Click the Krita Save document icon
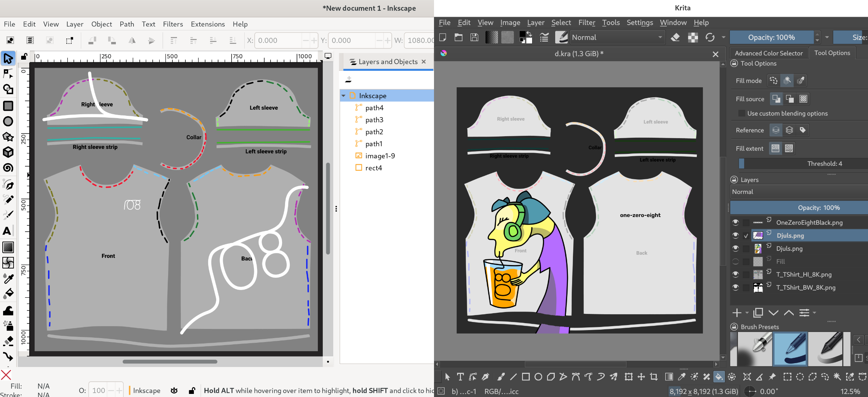This screenshot has height=397, width=868. [x=474, y=37]
